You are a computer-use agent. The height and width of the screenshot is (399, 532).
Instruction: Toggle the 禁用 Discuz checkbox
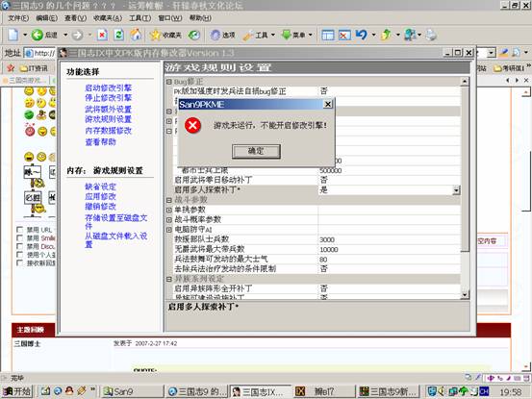coord(19,246)
